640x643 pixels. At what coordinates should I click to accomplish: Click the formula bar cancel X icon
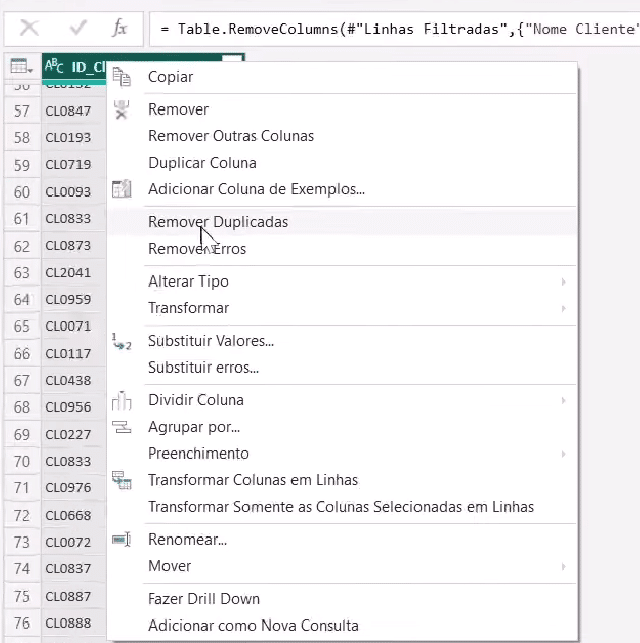pyautogui.click(x=29, y=28)
